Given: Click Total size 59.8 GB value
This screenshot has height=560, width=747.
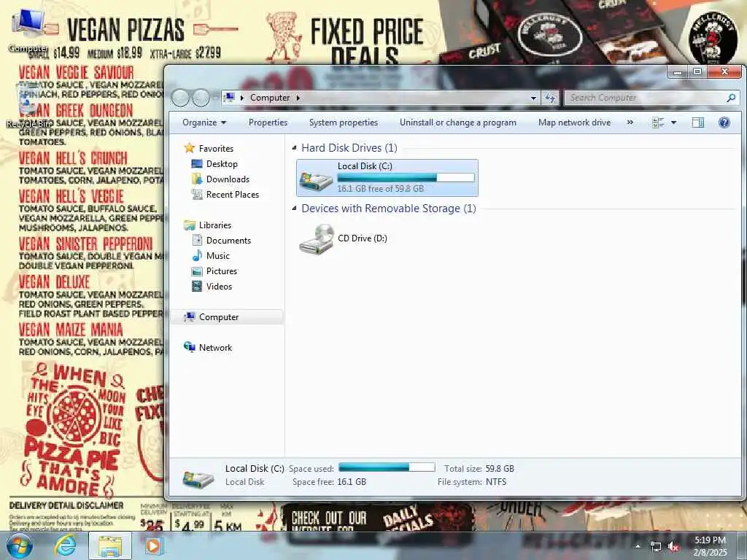Looking at the screenshot, I should click(x=500, y=469).
